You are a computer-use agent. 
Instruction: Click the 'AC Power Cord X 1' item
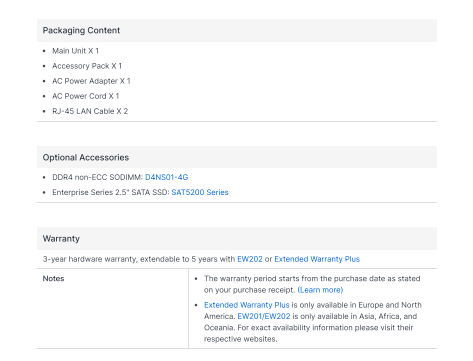point(85,96)
